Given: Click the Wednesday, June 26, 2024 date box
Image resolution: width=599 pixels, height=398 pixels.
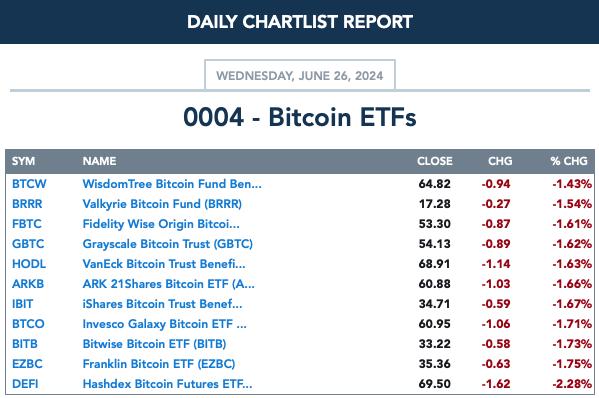Looking at the screenshot, I should [300, 75].
